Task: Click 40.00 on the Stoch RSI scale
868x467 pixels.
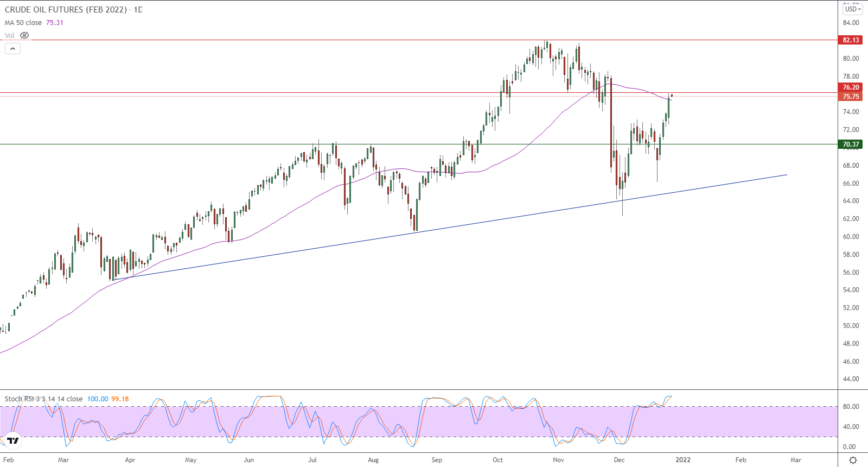Action: coord(851,427)
